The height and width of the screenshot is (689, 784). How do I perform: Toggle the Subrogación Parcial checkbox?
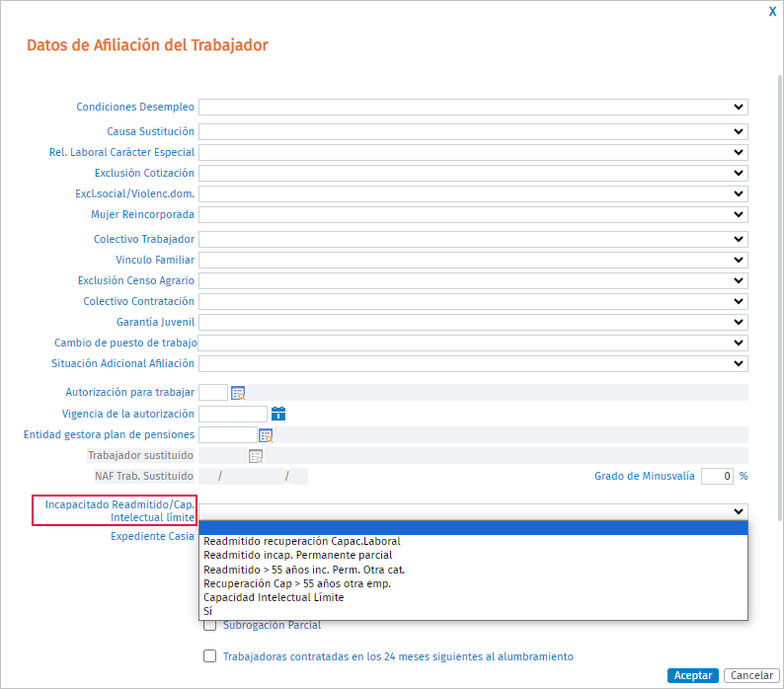tap(210, 625)
